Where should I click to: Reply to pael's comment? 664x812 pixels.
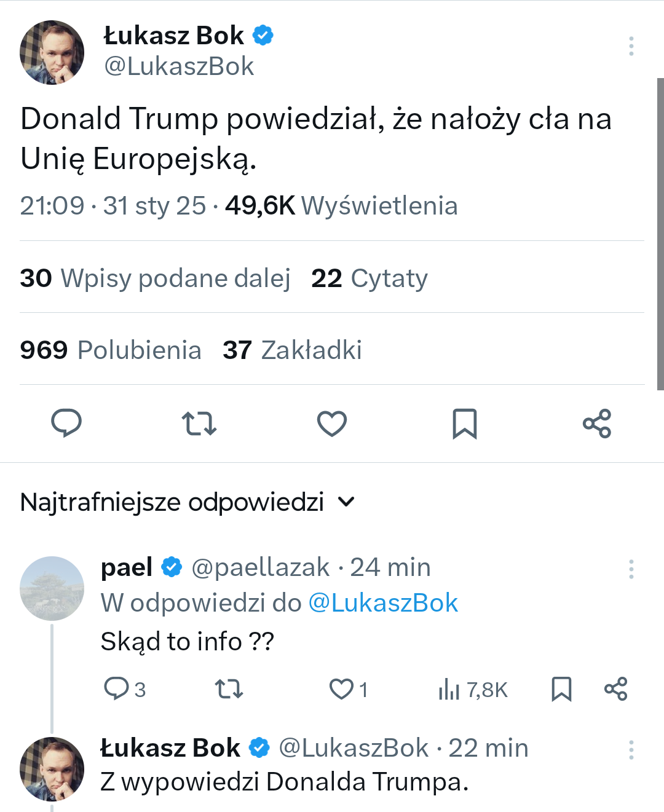point(116,689)
